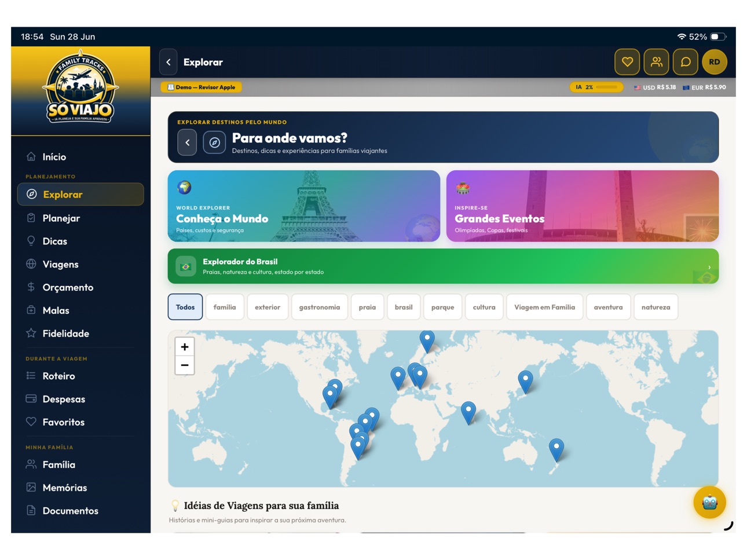Open the Grandes Eventos card
747x560 pixels.
583,206
